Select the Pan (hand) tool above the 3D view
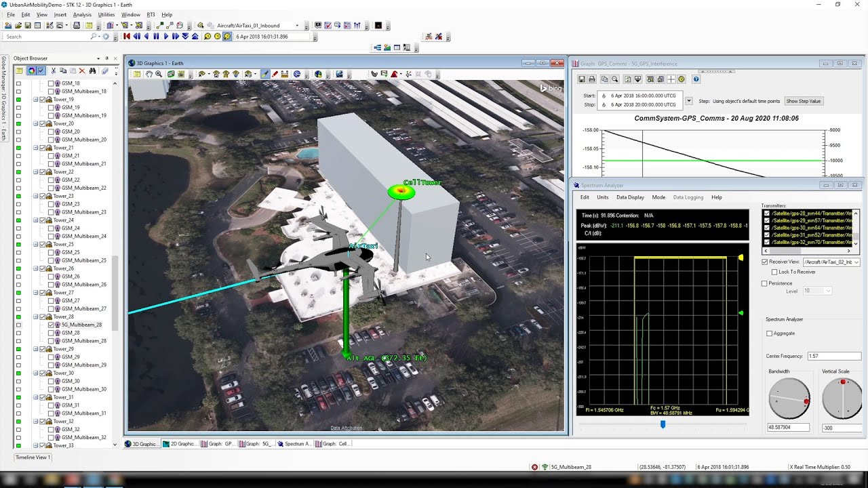The width and height of the screenshot is (868, 488). (150, 75)
